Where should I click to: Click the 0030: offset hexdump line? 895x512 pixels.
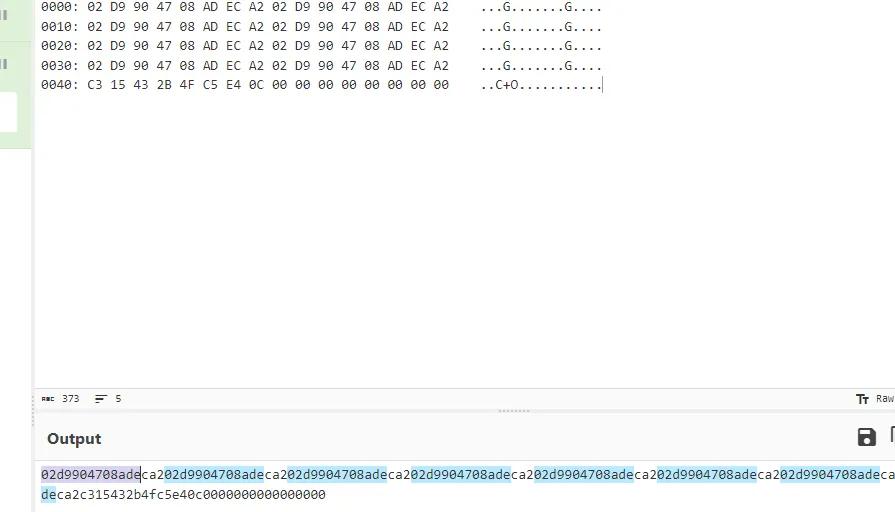point(321,66)
